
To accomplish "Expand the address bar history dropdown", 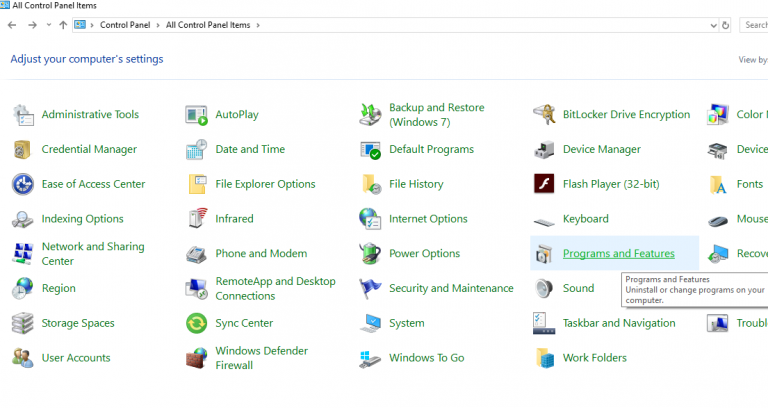I will tap(713, 25).
